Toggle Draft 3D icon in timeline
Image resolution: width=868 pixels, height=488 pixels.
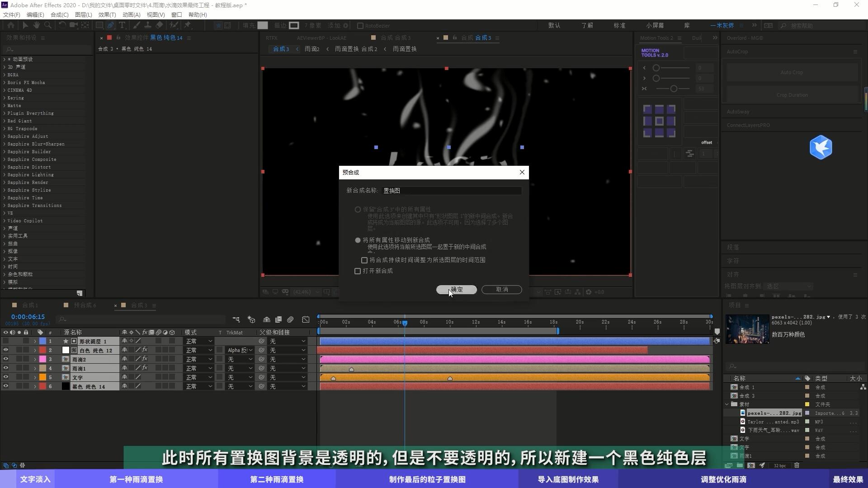(x=251, y=319)
